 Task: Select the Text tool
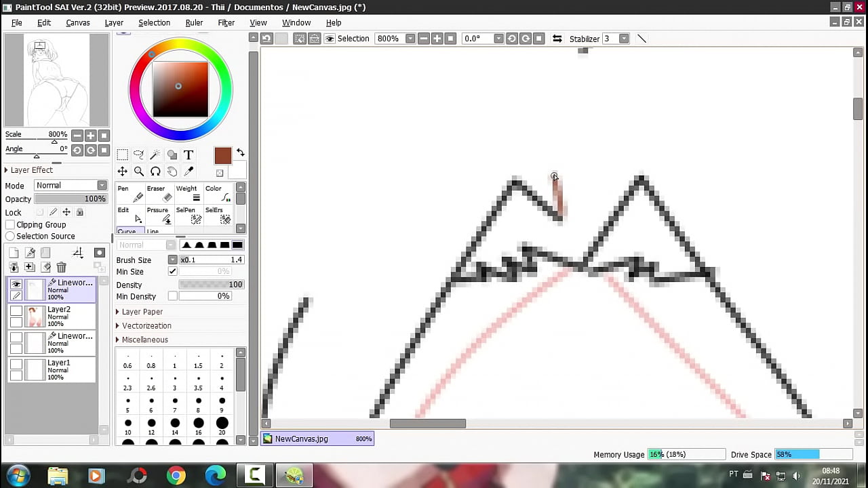189,155
